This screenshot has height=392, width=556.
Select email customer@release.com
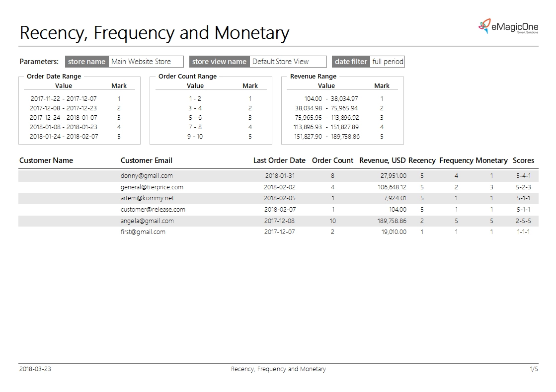tap(153, 210)
